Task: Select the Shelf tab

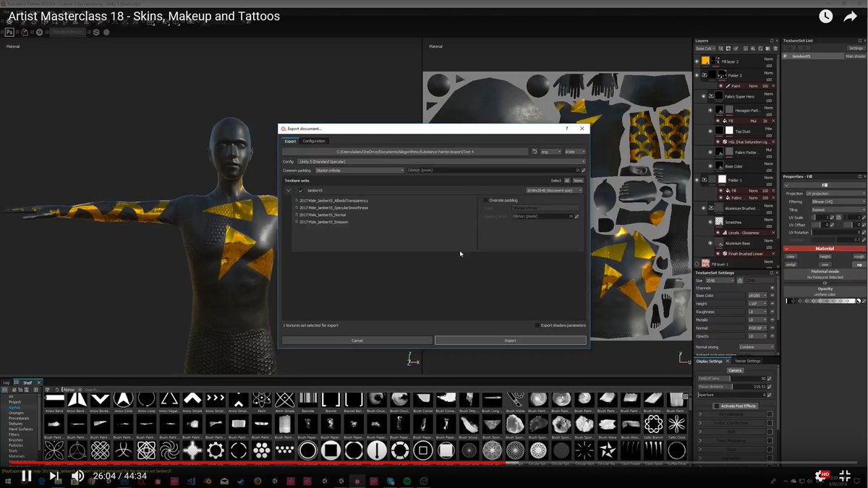Action: click(x=27, y=382)
